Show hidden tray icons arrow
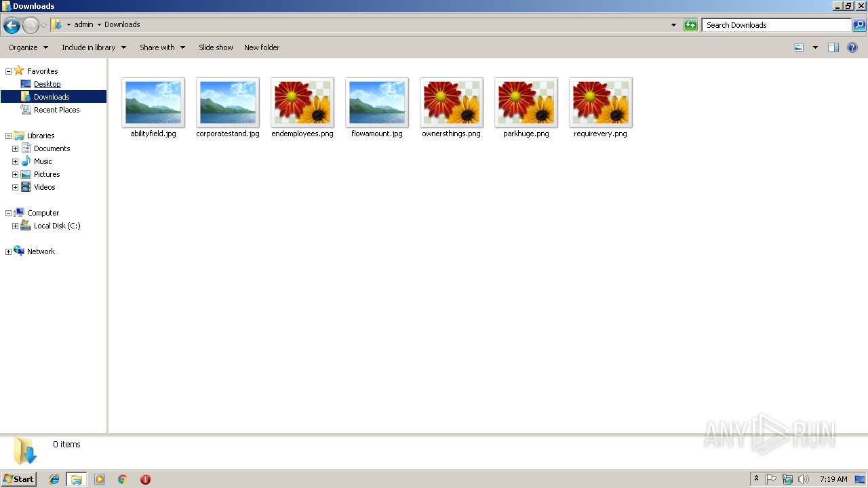The height and width of the screenshot is (488, 868). pyautogui.click(x=756, y=479)
